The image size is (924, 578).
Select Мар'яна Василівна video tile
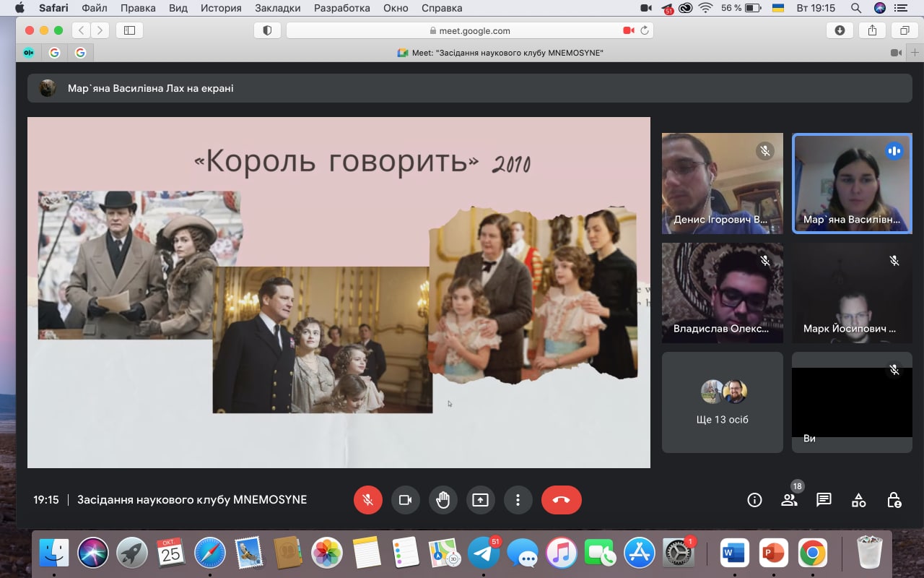click(852, 184)
